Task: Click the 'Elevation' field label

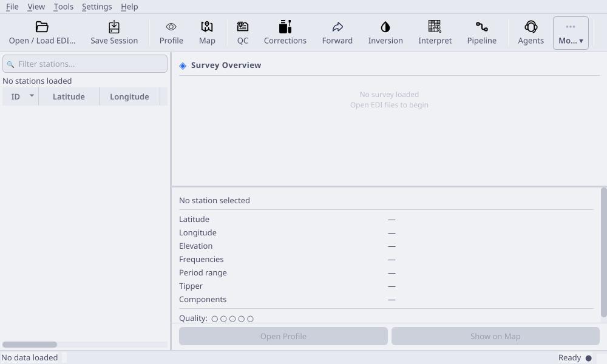Action: click(x=196, y=246)
